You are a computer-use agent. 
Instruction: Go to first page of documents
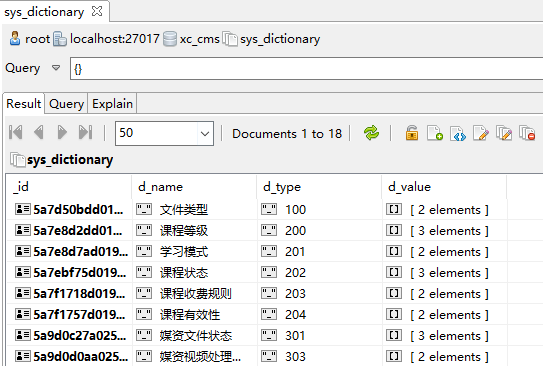pyautogui.click(x=16, y=133)
